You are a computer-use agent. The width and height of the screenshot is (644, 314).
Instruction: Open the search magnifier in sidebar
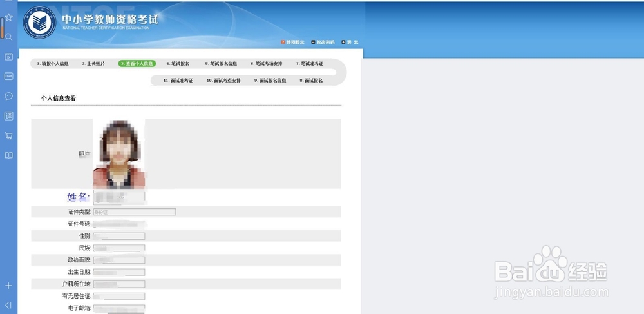(8, 37)
